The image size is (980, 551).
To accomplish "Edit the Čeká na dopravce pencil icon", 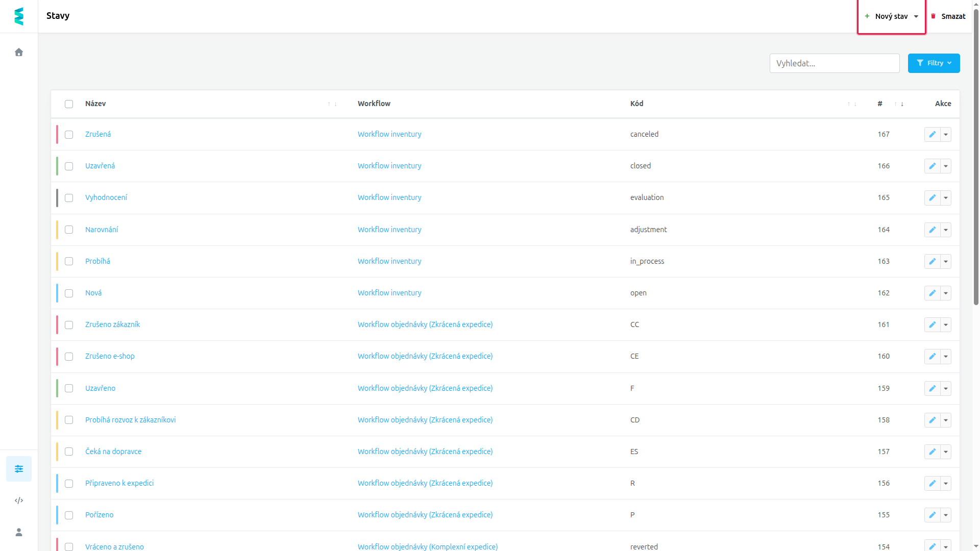I will coord(932,452).
